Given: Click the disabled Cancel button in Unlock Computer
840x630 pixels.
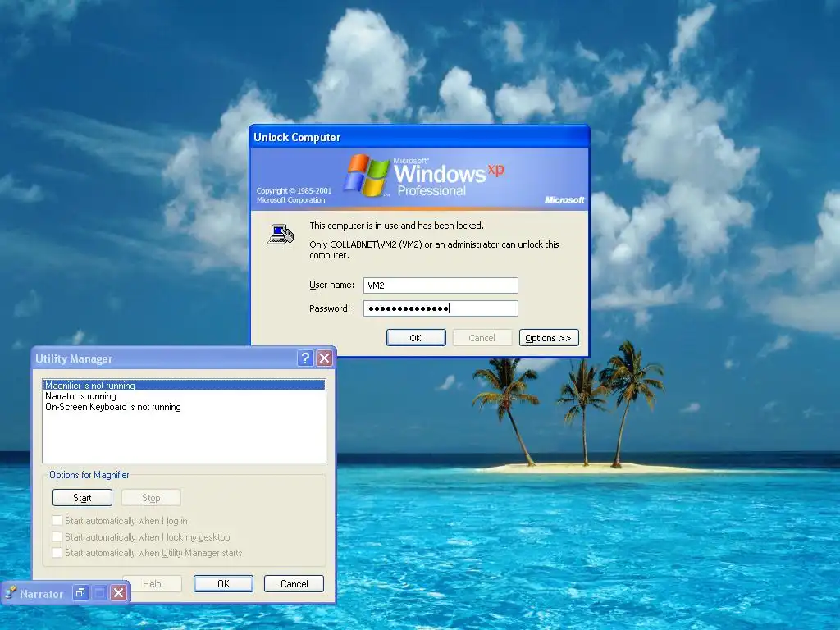Looking at the screenshot, I should [x=482, y=337].
